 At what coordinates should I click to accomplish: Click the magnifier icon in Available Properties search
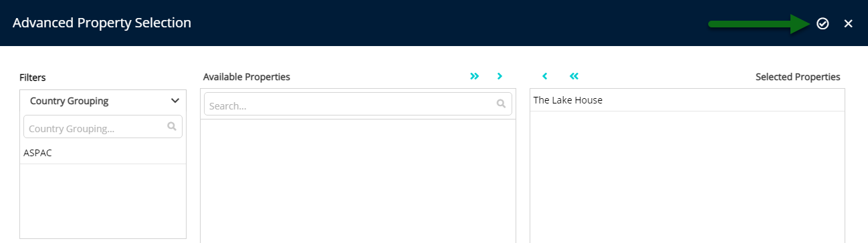tap(501, 104)
